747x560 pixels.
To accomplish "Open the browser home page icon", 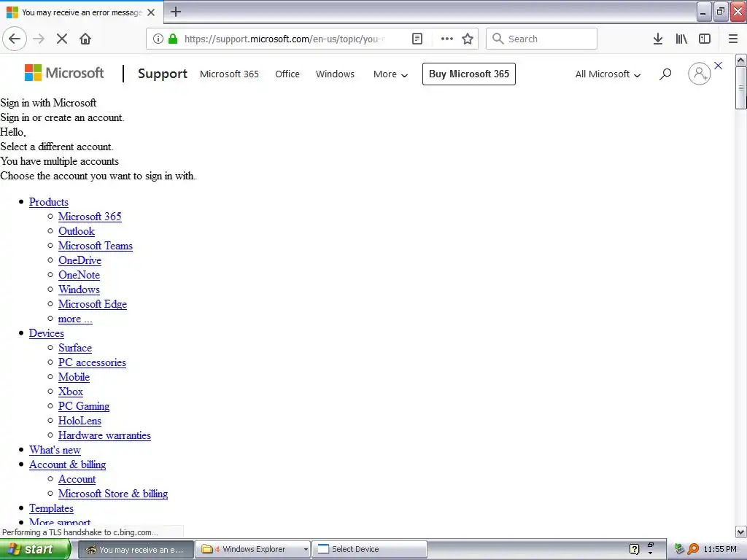I will click(85, 39).
